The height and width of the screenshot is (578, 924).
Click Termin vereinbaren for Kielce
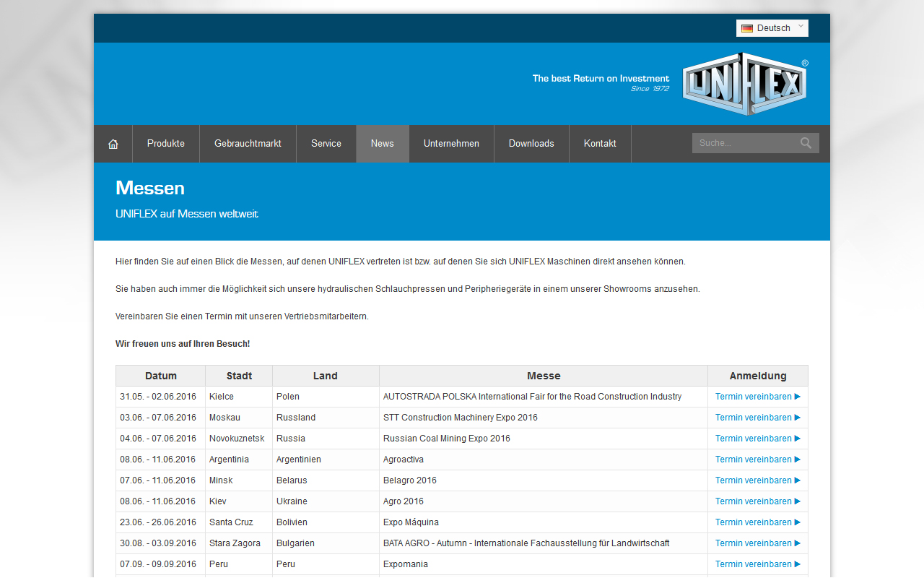(x=758, y=397)
